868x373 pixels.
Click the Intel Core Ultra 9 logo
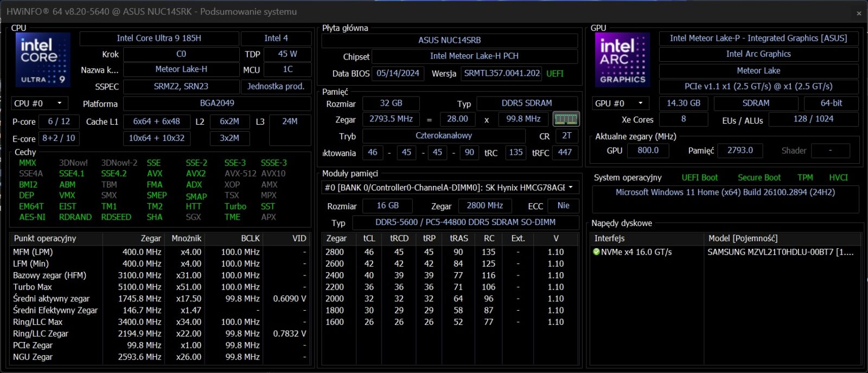43,60
